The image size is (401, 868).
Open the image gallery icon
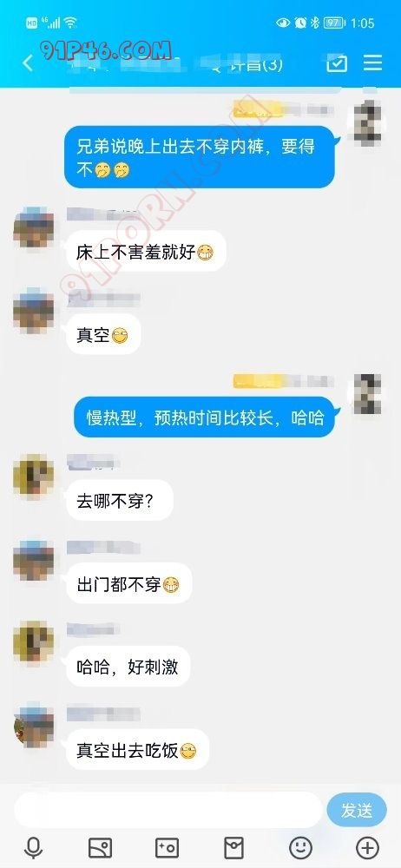[x=101, y=847]
